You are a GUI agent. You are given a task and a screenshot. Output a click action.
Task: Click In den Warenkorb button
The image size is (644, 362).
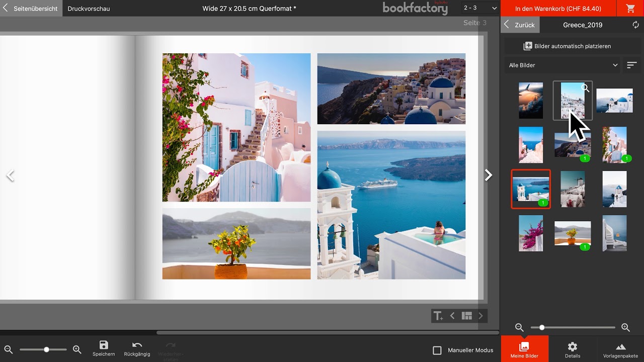pos(558,9)
